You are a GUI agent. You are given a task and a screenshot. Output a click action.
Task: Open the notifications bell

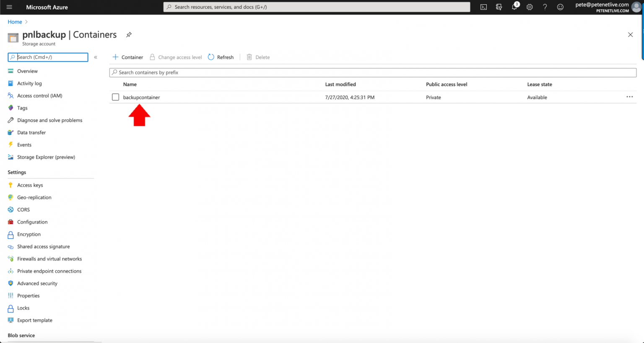click(514, 7)
